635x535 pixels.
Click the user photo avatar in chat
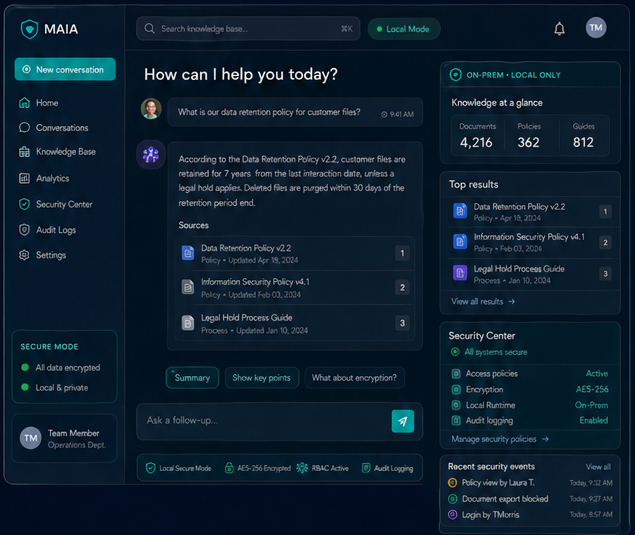point(151,109)
